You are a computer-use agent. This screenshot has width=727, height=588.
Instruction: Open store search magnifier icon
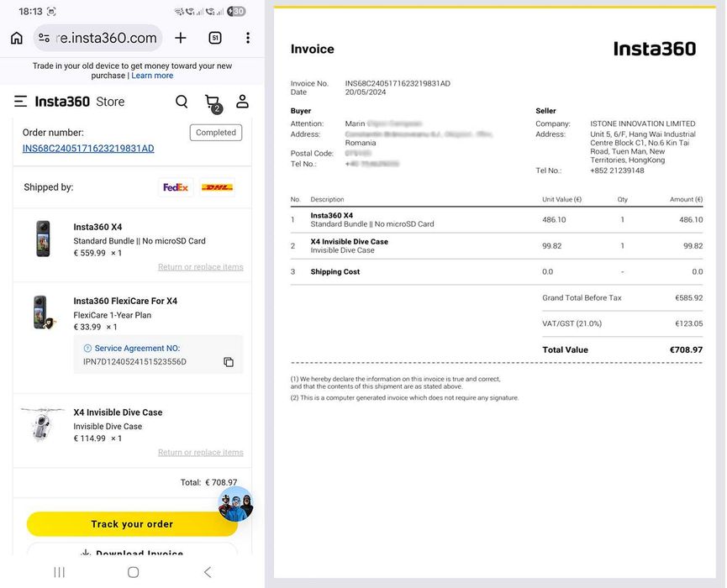click(182, 102)
